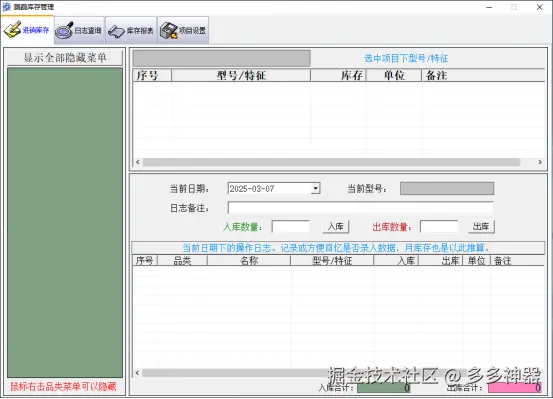Click the red 鼠标右击品类菜单可以隐藏 hint

coord(63,386)
